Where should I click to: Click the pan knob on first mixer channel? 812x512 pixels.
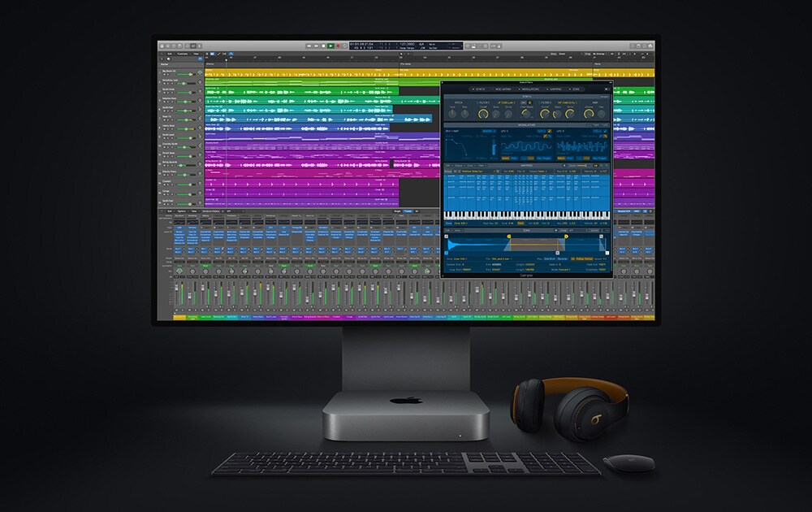[179, 271]
